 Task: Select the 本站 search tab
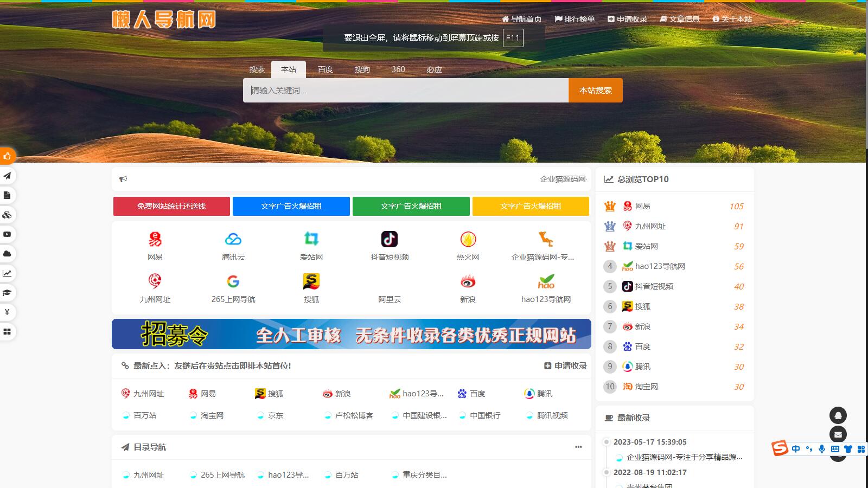point(289,69)
